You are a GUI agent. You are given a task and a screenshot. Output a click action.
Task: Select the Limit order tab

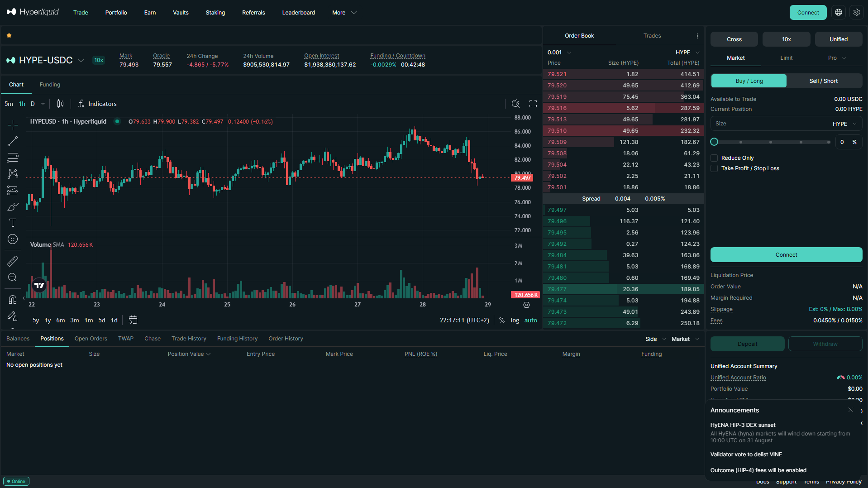pos(786,58)
